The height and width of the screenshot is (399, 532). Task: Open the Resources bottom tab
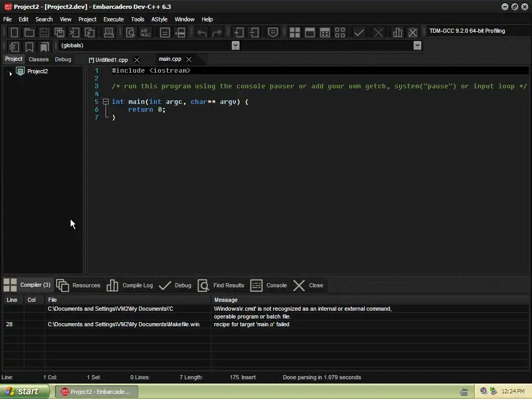point(78,285)
